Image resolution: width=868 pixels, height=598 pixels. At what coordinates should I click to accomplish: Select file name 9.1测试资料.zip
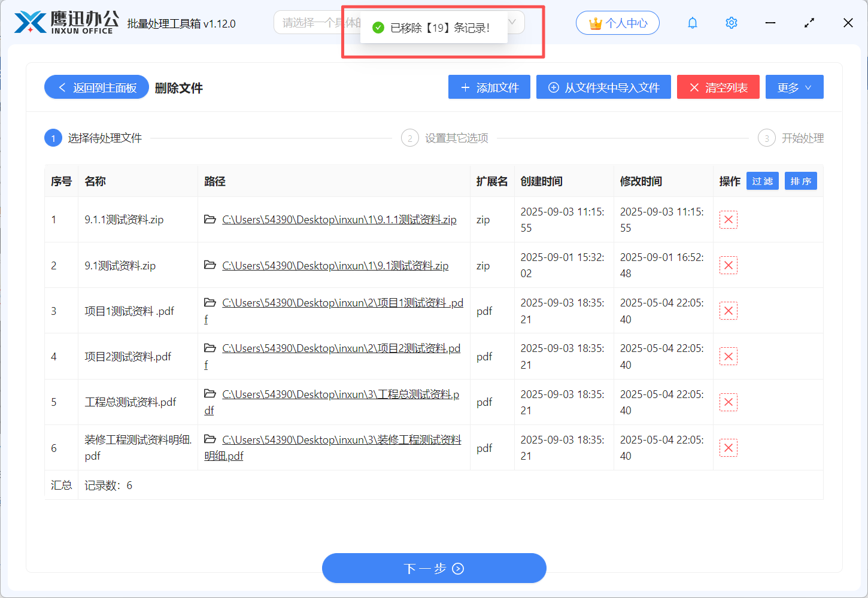120,265
